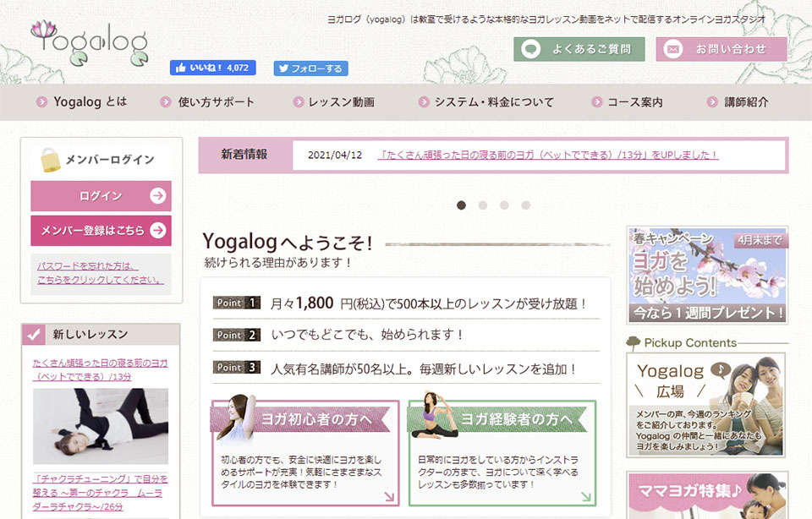
Task: Click the bullet icon beside Yogalog とは
Action: (x=41, y=102)
